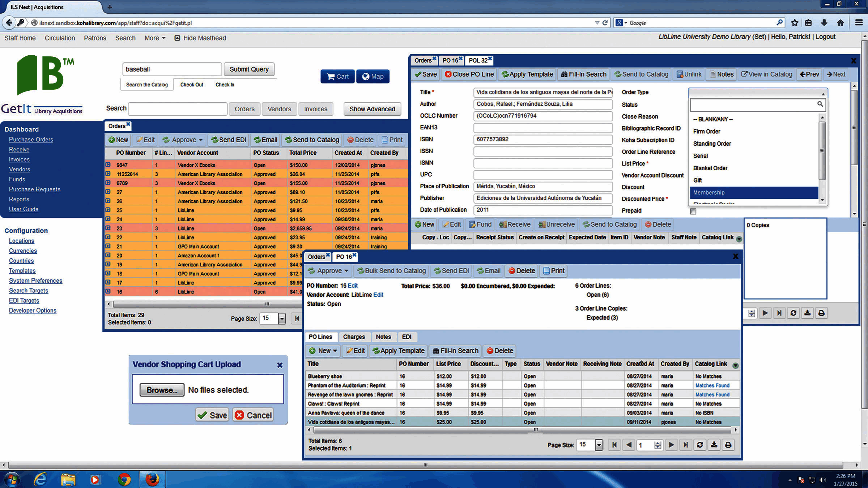The image size is (868, 488).
Task: Refresh the PO Lines grid
Action: [x=700, y=445]
